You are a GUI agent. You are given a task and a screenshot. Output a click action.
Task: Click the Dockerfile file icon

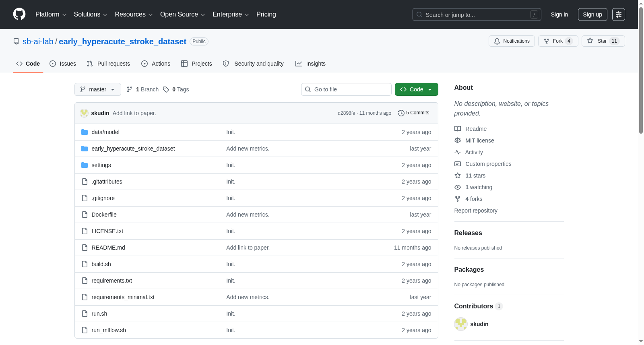pos(85,215)
